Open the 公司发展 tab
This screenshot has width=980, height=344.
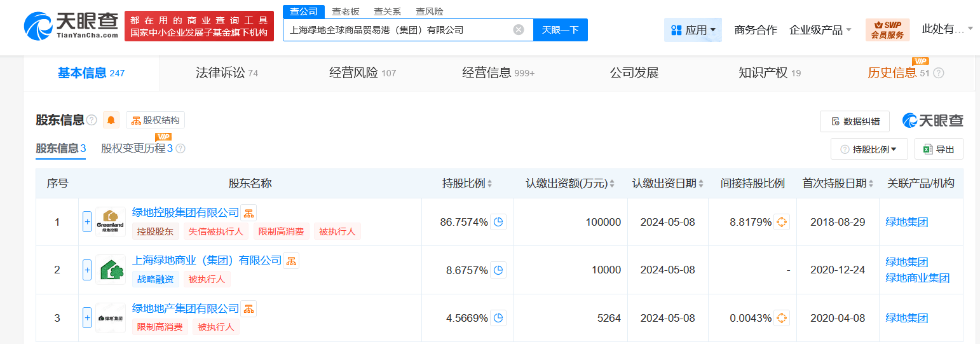pos(634,73)
